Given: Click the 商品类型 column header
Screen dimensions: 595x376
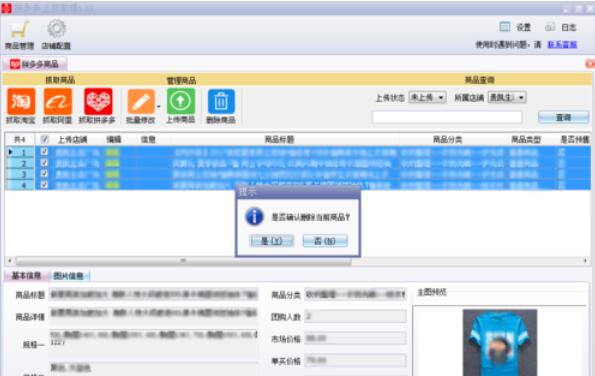Looking at the screenshot, I should click(526, 140).
